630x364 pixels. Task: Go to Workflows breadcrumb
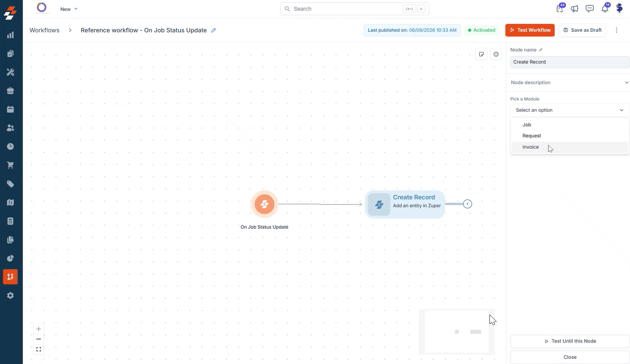coord(44,30)
